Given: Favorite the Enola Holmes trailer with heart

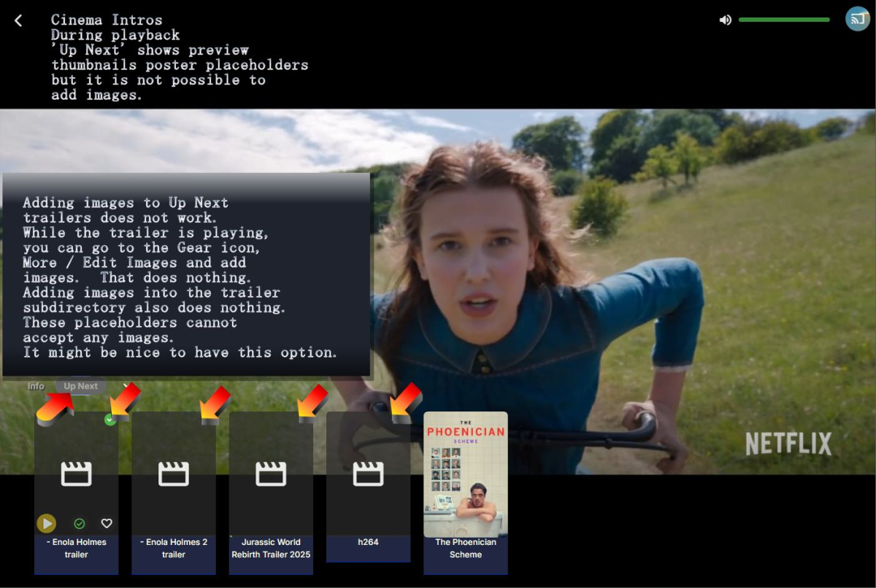Looking at the screenshot, I should click(107, 523).
